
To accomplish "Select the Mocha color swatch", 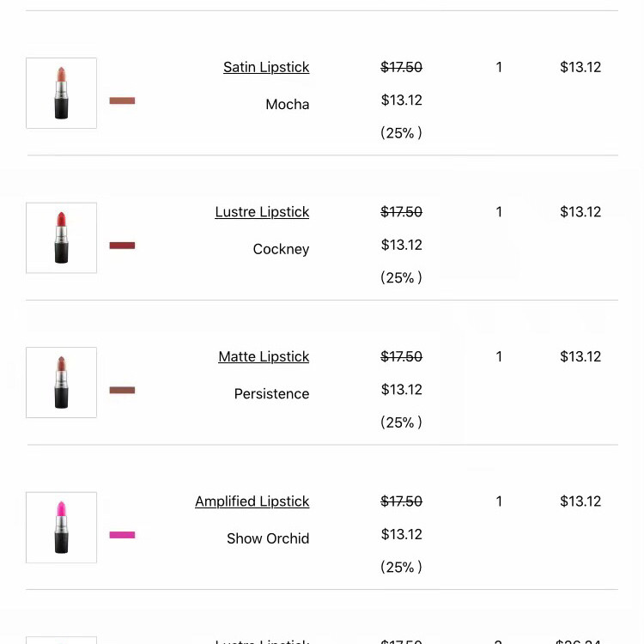I will (x=122, y=100).
